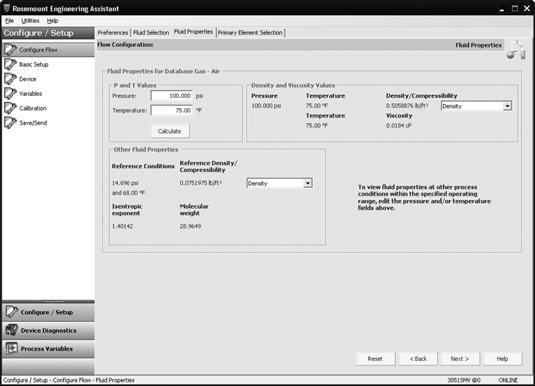Switch to the Fluid Selection tab
Viewport: 535px width, 386px height.
pyautogui.click(x=151, y=32)
